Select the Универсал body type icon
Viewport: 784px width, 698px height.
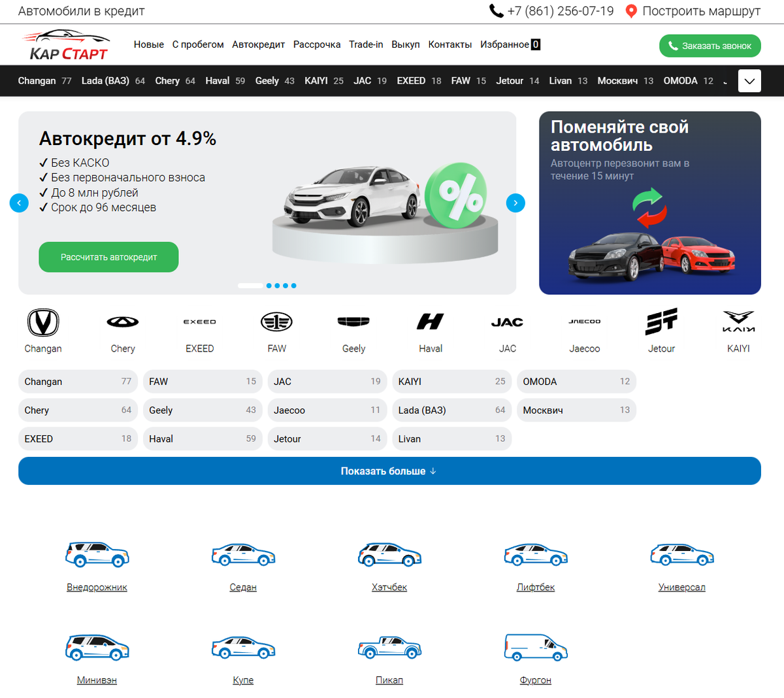682,555
